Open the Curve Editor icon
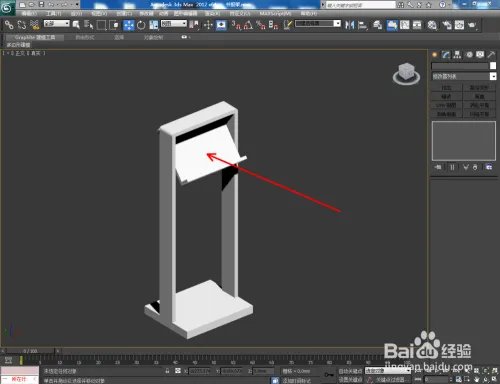The height and width of the screenshot is (384, 500). [x=405, y=25]
